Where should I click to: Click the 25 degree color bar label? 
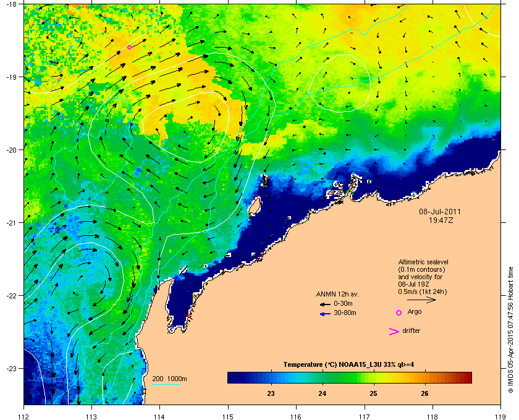tap(373, 393)
